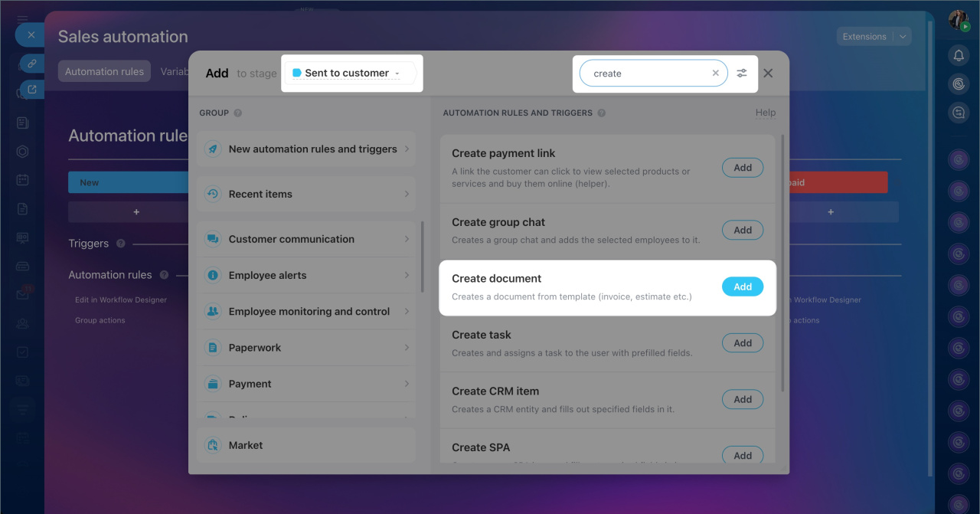
Task: Click the notifications bell icon
Action: 959,55
